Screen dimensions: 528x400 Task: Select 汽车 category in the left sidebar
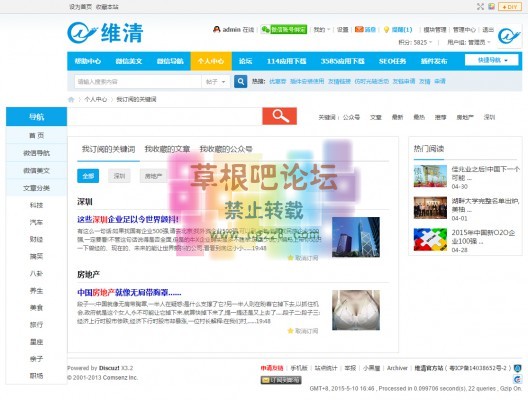[x=36, y=222]
